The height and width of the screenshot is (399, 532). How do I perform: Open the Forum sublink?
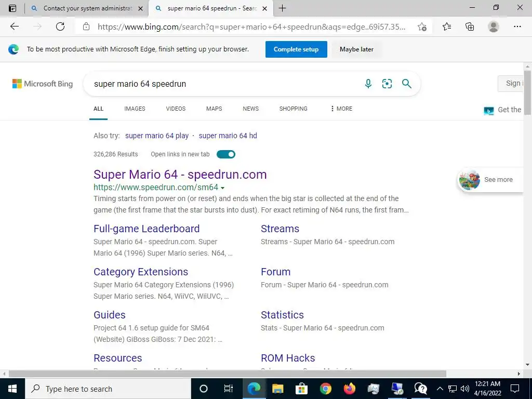(x=275, y=272)
